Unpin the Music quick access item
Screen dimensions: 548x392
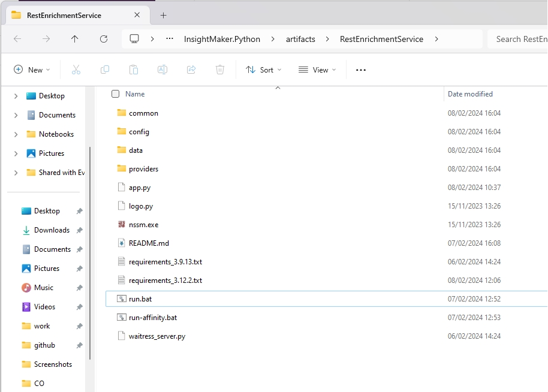79,288
